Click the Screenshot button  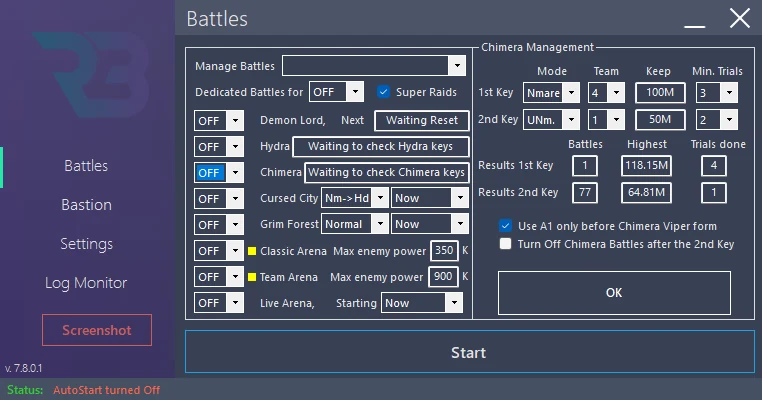point(97,330)
